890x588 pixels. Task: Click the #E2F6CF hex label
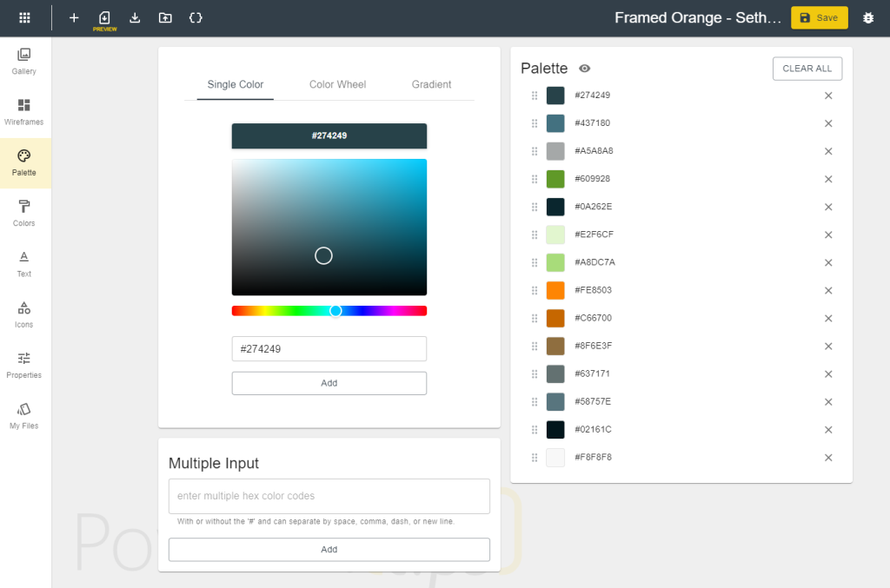point(594,235)
